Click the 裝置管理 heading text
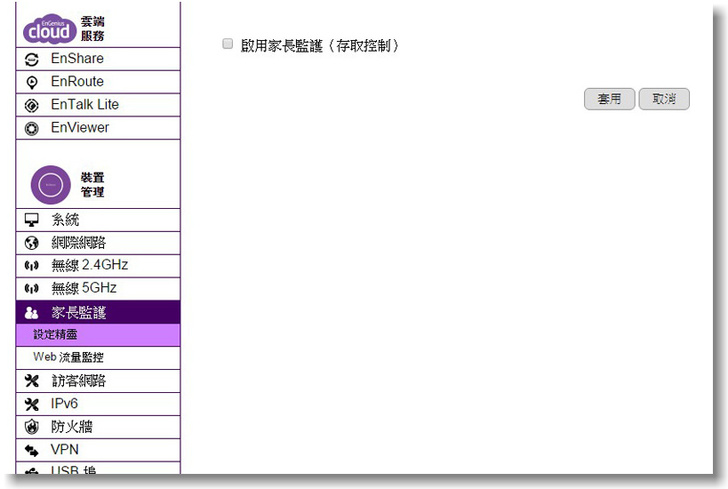Viewport: 728px width, 489px height. [92, 185]
